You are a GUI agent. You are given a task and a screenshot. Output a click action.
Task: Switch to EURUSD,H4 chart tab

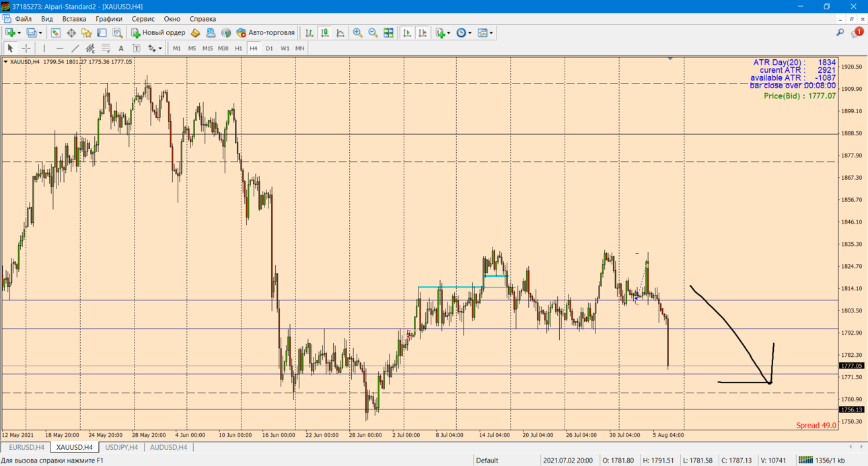click(x=26, y=447)
